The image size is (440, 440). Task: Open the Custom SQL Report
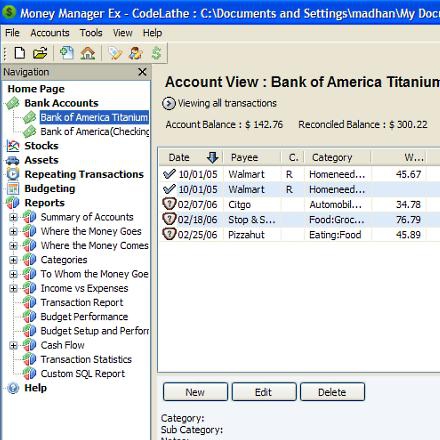pyautogui.click(x=83, y=374)
